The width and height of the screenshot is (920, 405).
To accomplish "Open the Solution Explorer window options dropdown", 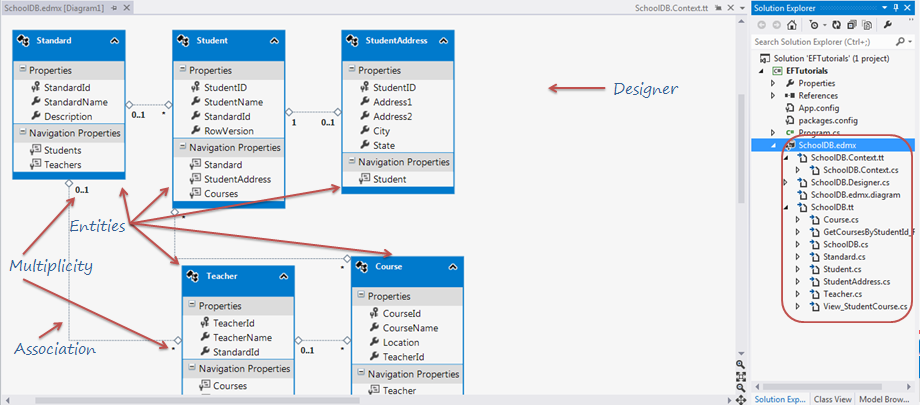I will pyautogui.click(x=885, y=8).
